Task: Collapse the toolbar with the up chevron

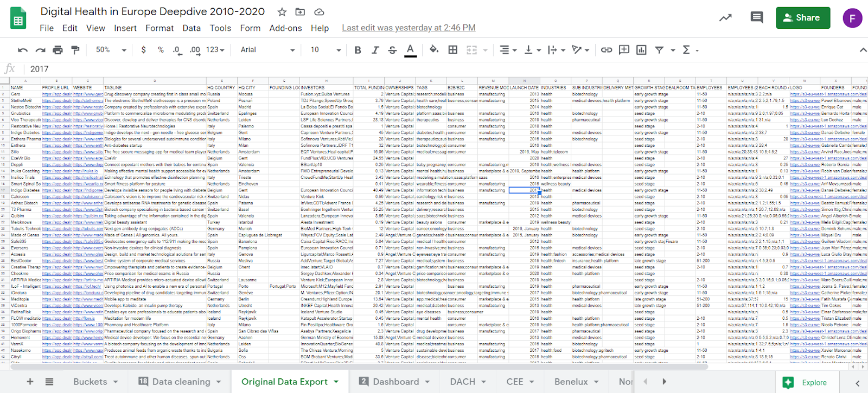Action: pos(863,50)
